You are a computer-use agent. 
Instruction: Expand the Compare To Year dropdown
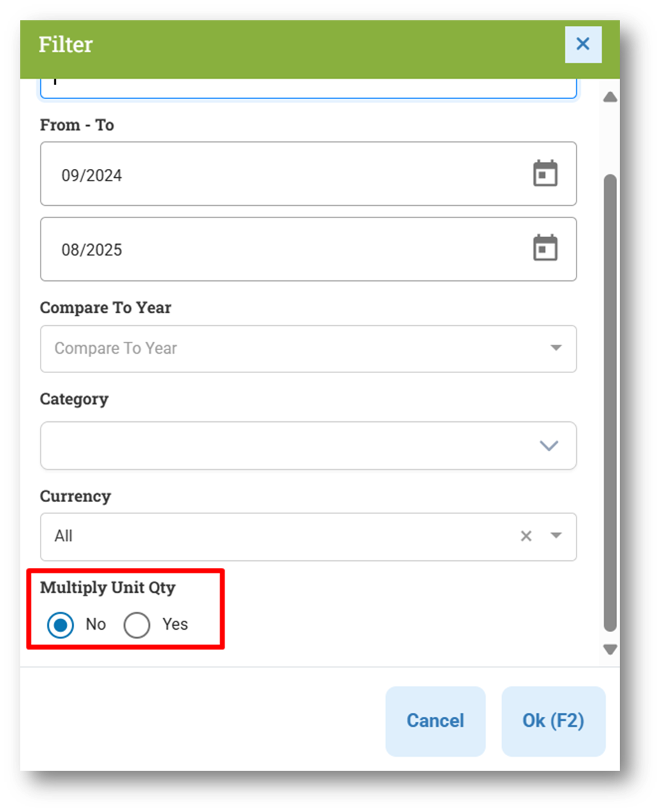(556, 348)
